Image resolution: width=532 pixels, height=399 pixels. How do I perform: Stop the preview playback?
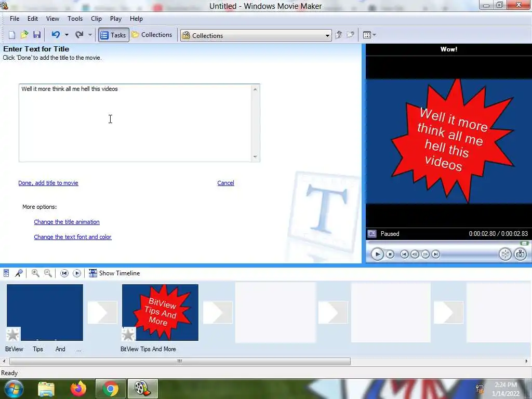click(390, 254)
